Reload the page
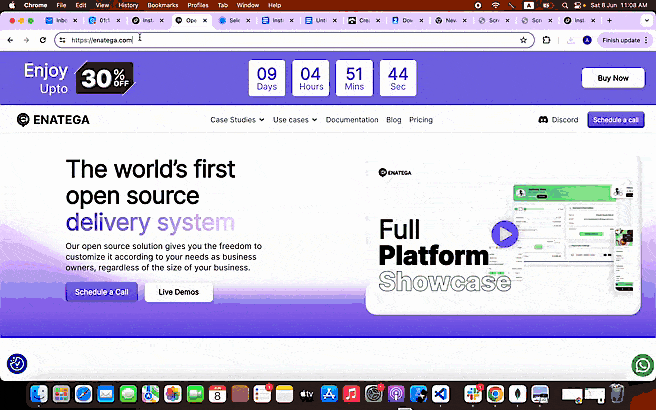 [43, 39]
